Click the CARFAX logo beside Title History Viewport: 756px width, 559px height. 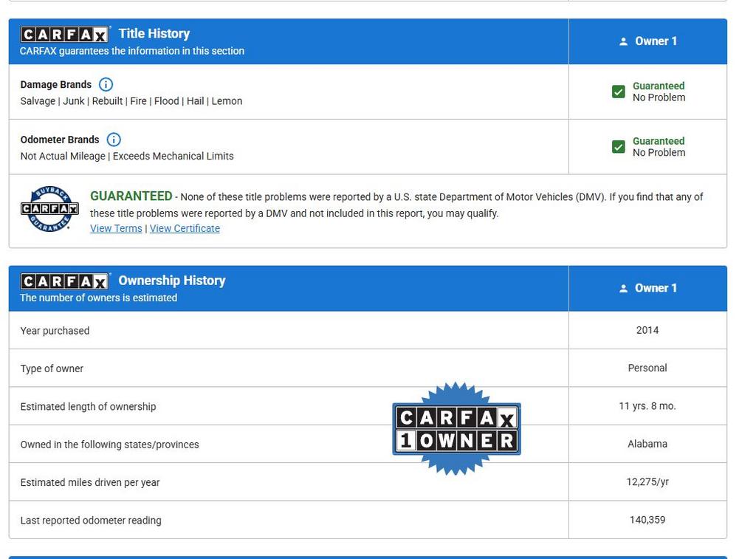point(65,34)
